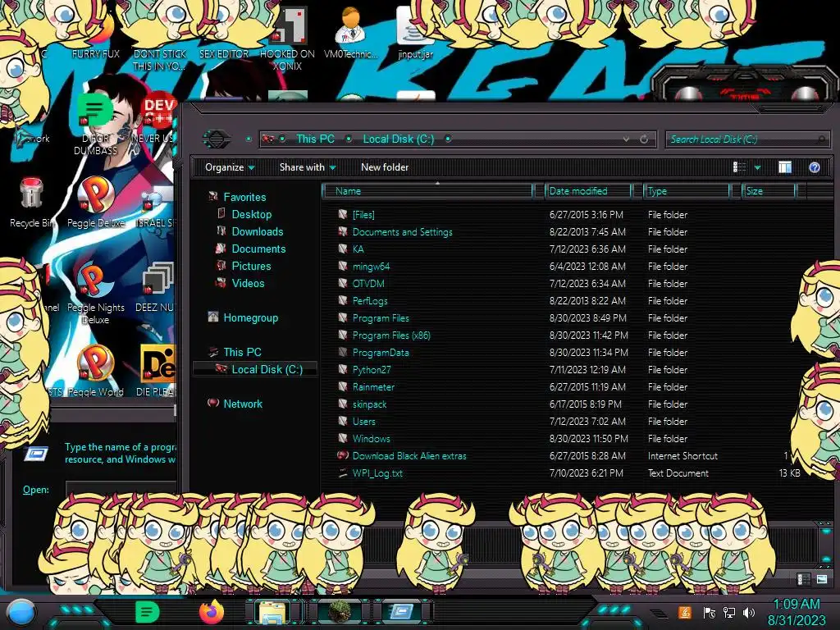Sort by the Date modified column header

(x=588, y=191)
